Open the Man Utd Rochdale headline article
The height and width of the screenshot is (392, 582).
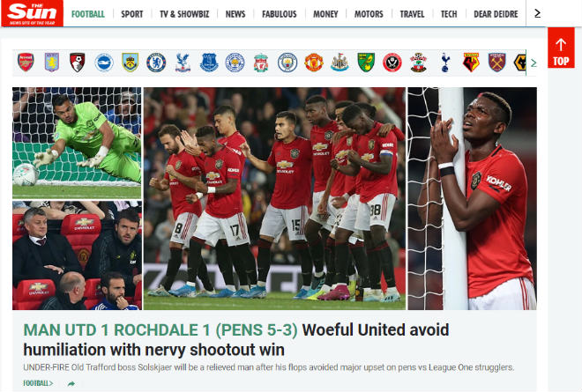click(236, 340)
